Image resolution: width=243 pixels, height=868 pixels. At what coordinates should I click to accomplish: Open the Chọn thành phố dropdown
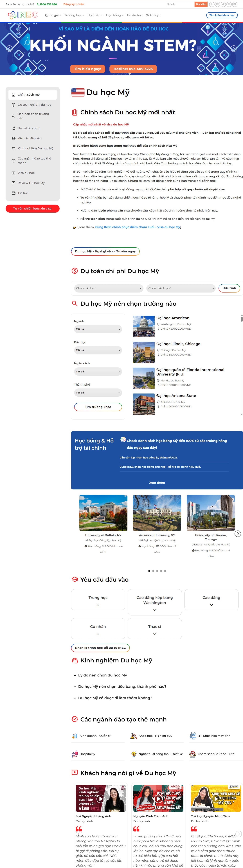(x=181, y=288)
